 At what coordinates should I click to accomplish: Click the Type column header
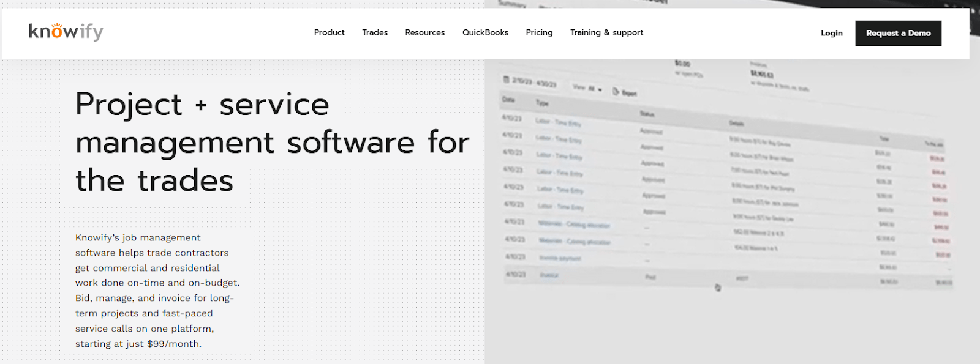pyautogui.click(x=542, y=103)
